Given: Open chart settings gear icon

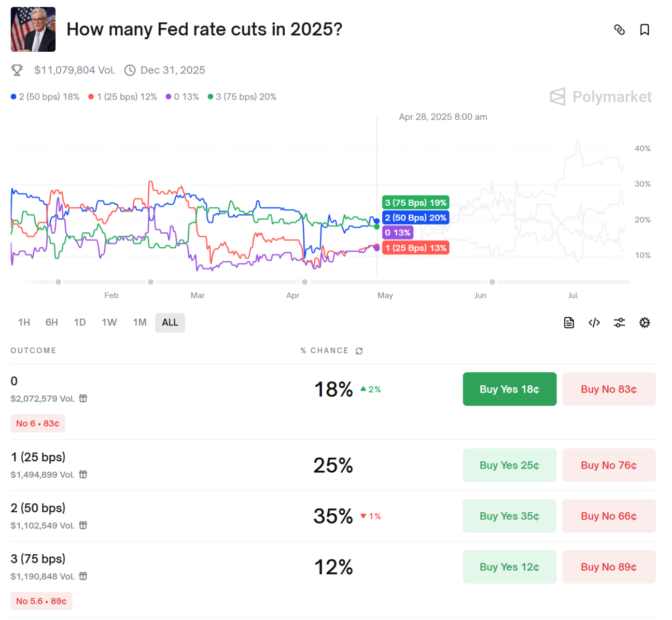Looking at the screenshot, I should click(x=645, y=322).
